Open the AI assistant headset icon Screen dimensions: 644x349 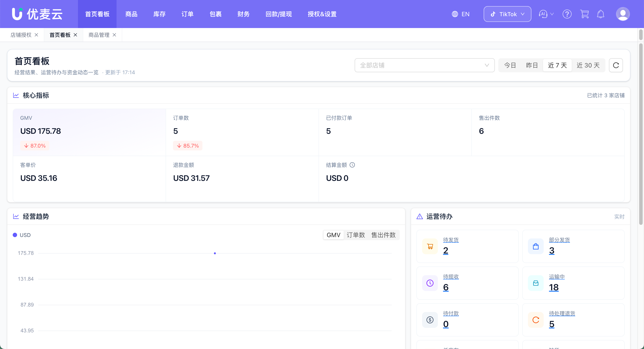point(543,14)
